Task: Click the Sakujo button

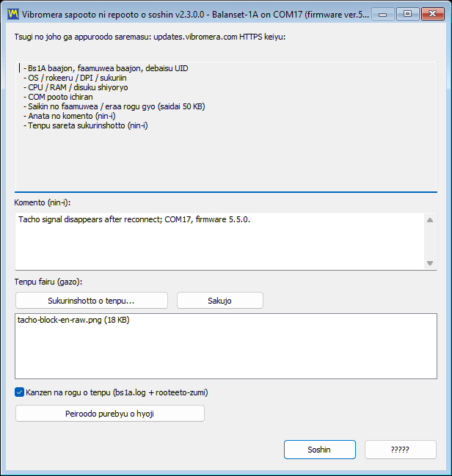Action: (220, 301)
